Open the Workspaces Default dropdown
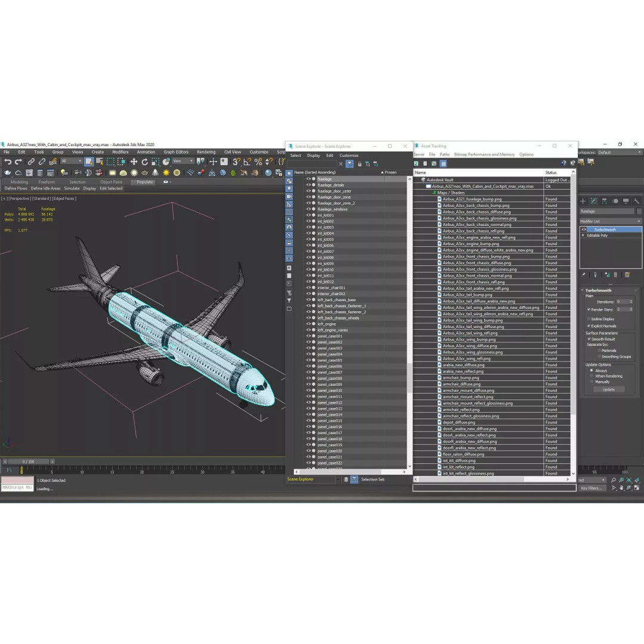Screen dimensions: 644x644 (x=620, y=153)
